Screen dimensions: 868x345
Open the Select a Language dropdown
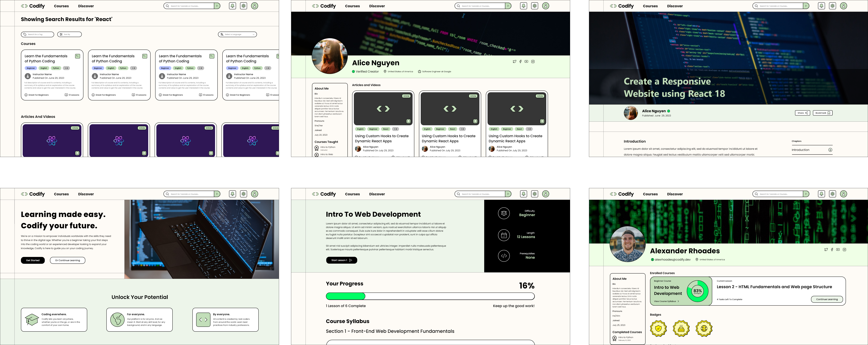point(237,34)
